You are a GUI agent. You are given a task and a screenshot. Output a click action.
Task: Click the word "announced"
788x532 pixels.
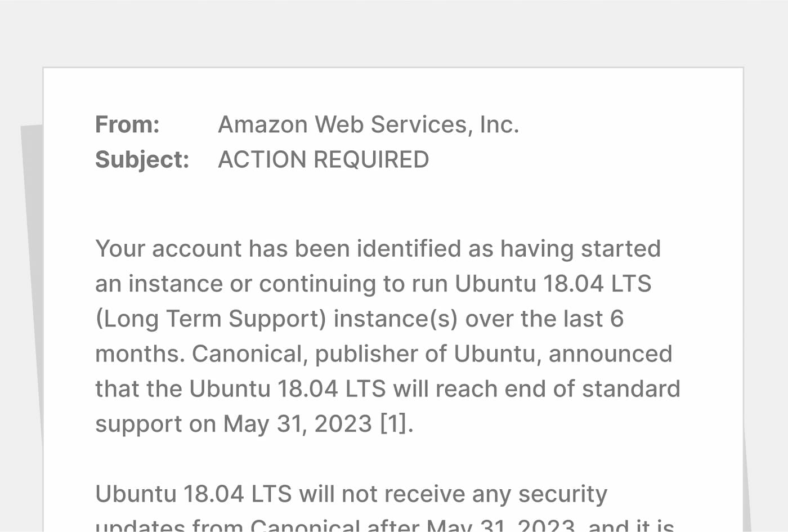tap(610, 354)
